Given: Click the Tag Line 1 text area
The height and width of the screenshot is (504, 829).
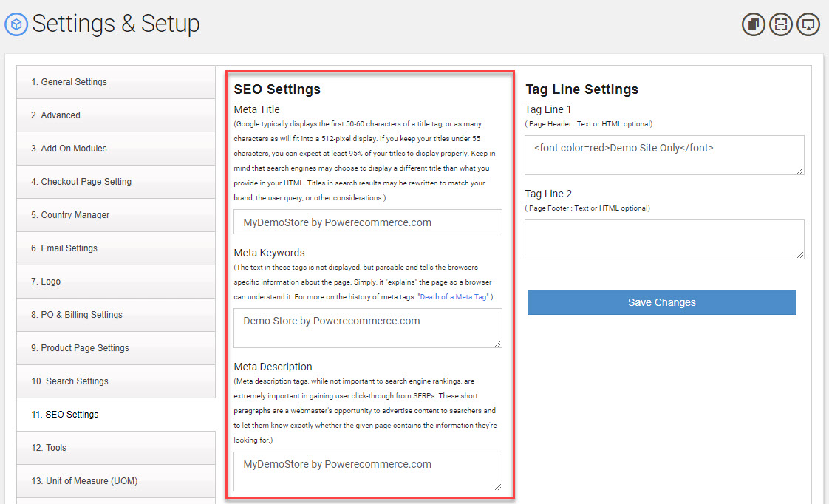Looking at the screenshot, I should coord(664,155).
